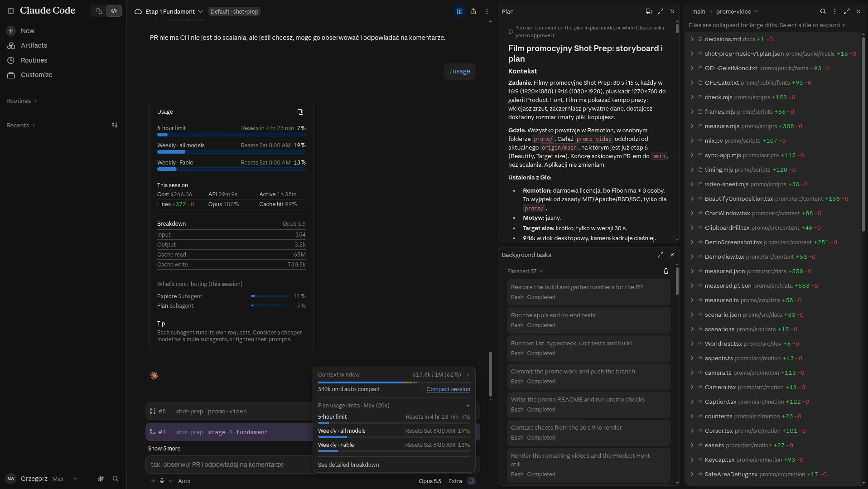Open Commit the promo work and push task
Viewport: 868px width, 489px height.
tap(588, 377)
